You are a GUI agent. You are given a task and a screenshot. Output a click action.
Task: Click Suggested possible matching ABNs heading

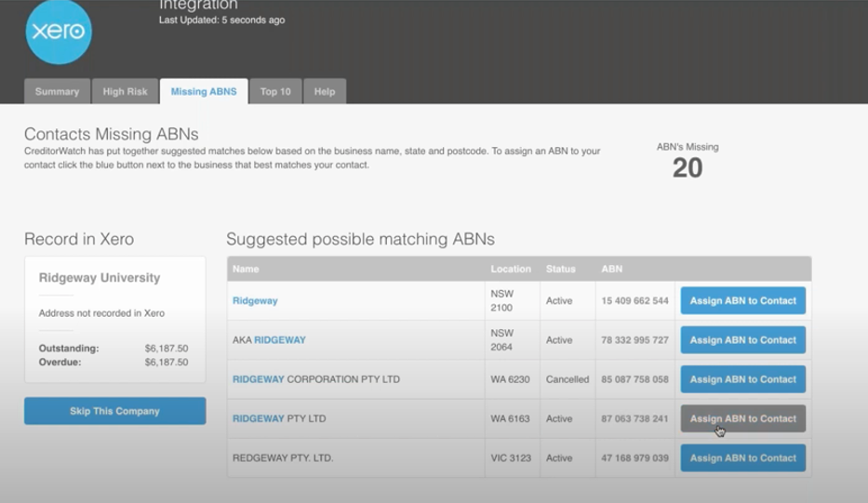click(x=360, y=239)
